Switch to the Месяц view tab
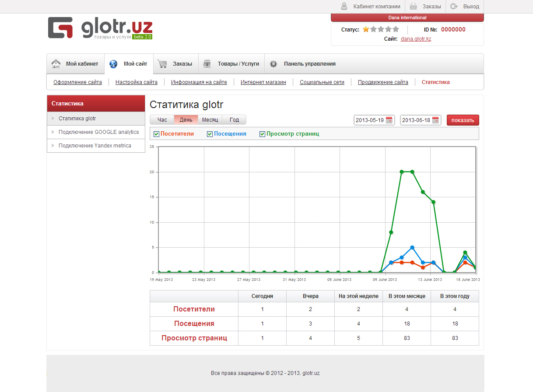Viewport: 533px width, 392px height. [210, 119]
